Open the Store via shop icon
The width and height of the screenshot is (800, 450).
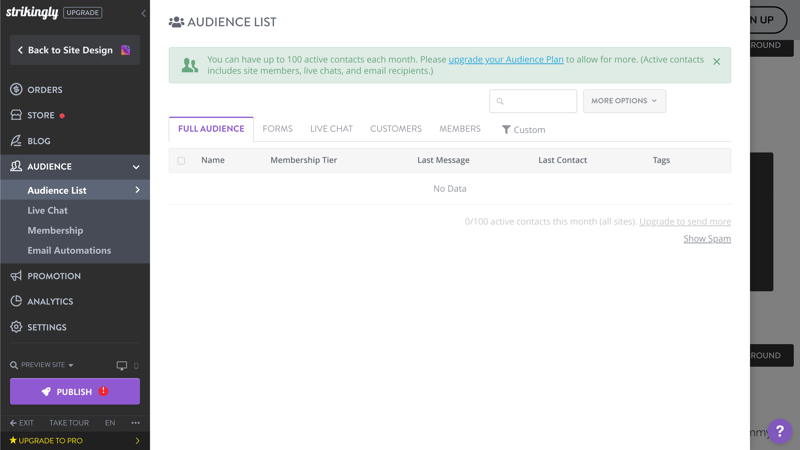coord(16,115)
